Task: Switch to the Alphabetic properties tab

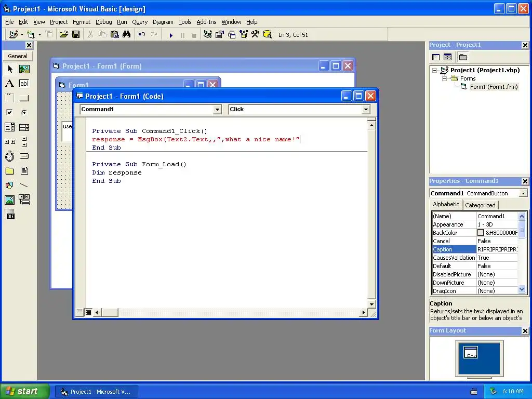Action: [446, 204]
